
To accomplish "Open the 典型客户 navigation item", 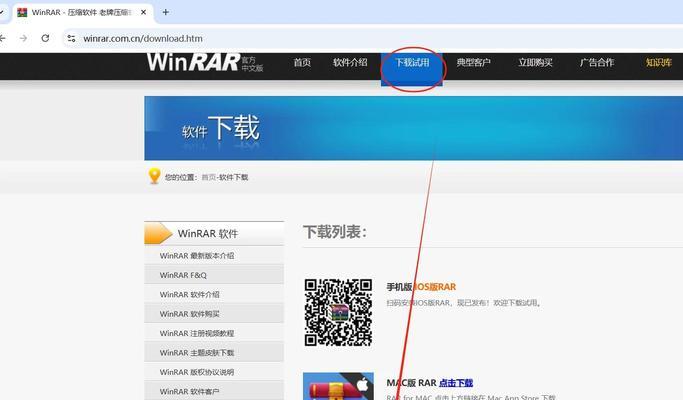I will (473, 62).
